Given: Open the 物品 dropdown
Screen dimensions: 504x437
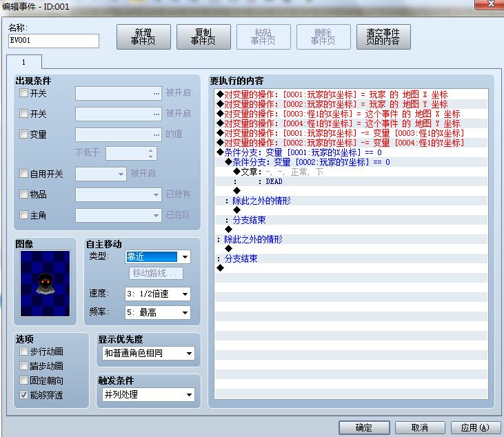Looking at the screenshot, I should pos(119,194).
